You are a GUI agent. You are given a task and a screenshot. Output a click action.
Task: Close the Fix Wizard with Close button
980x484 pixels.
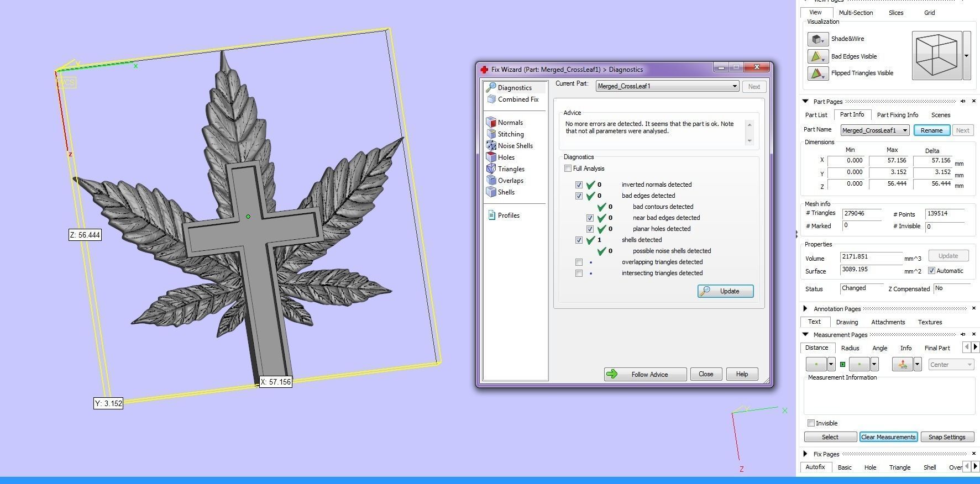[706, 374]
